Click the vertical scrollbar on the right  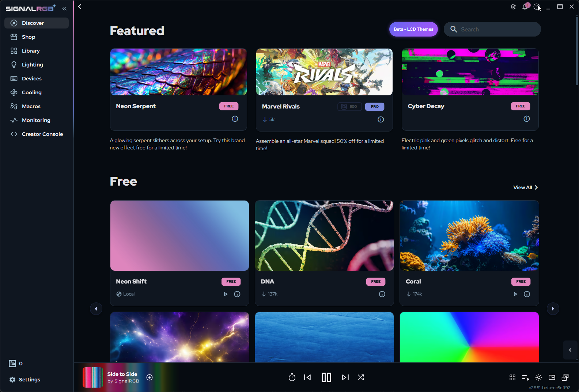[577, 51]
